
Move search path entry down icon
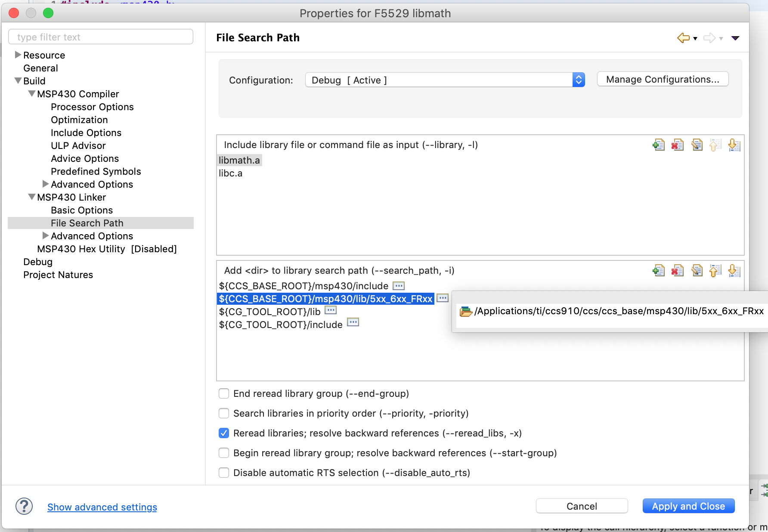click(x=734, y=271)
